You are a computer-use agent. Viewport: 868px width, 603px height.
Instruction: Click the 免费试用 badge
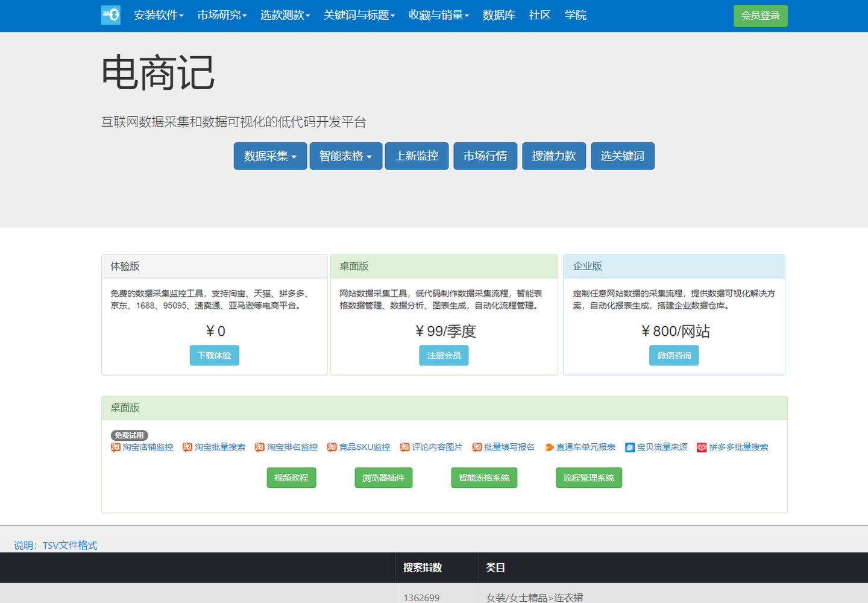coord(130,435)
